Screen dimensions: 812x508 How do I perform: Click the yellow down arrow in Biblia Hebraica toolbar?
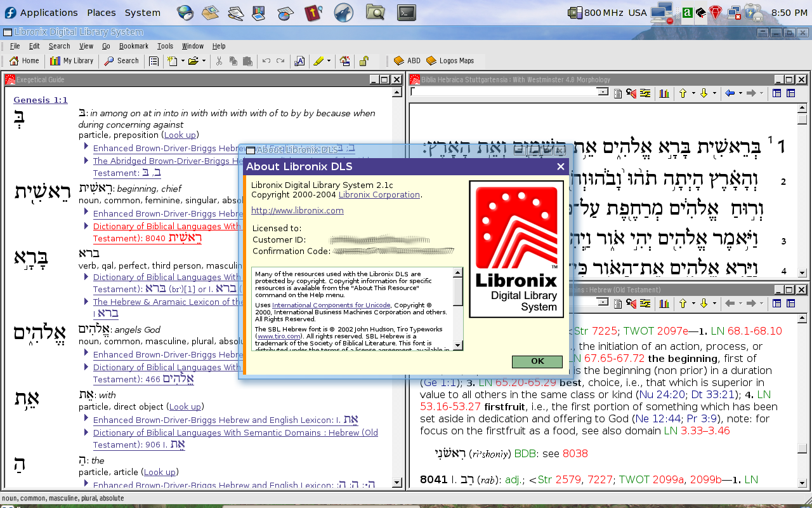[704, 93]
